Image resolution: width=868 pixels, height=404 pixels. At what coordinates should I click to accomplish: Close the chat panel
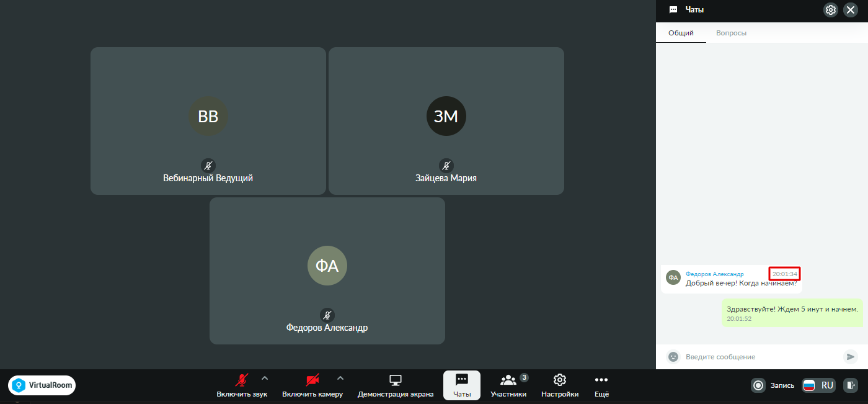[x=851, y=10]
